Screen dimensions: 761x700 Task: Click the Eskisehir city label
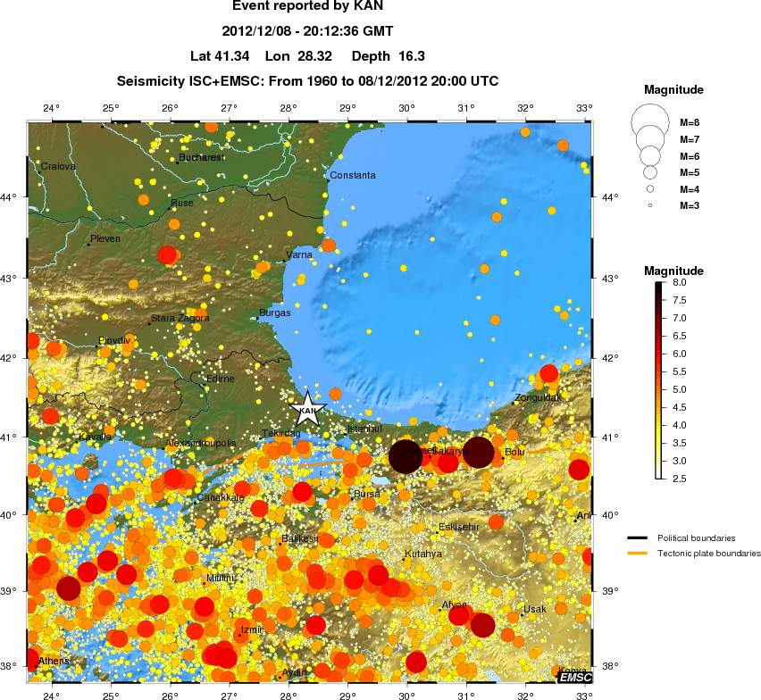458,527
